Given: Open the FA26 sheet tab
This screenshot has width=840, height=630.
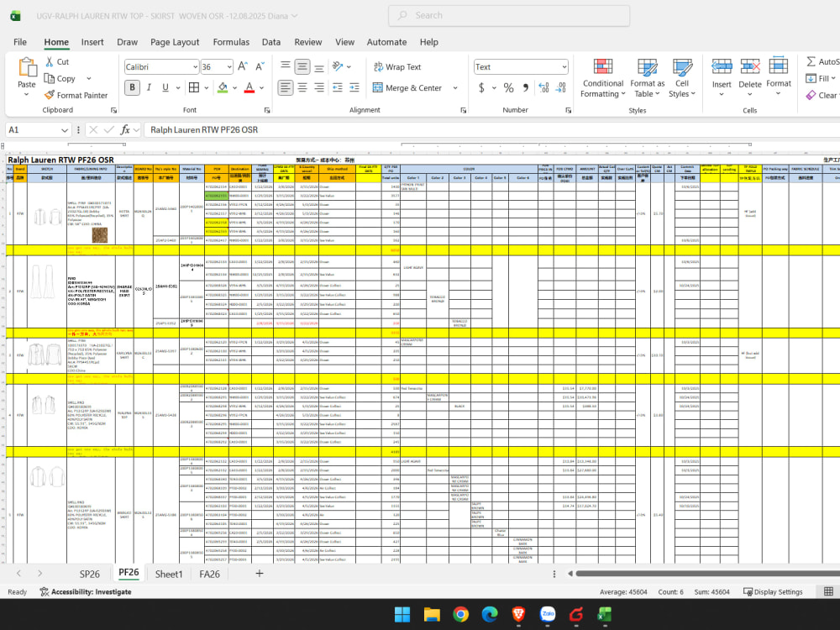Looking at the screenshot, I should tap(209, 574).
